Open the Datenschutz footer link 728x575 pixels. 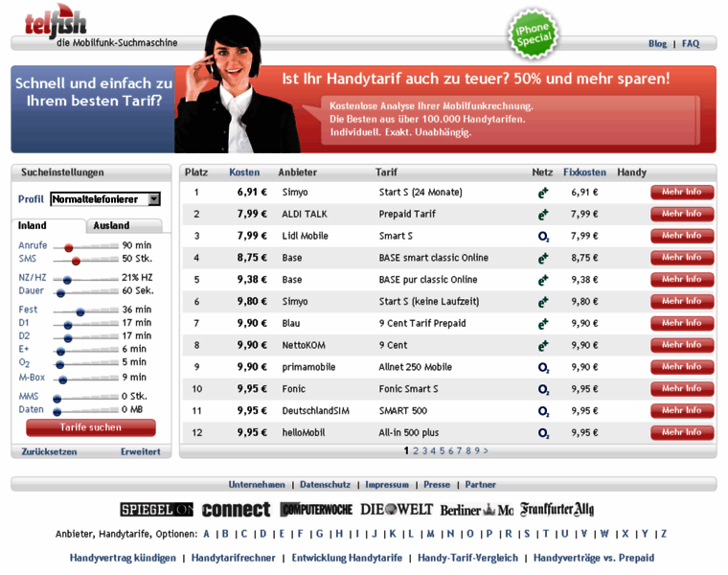[x=325, y=484]
